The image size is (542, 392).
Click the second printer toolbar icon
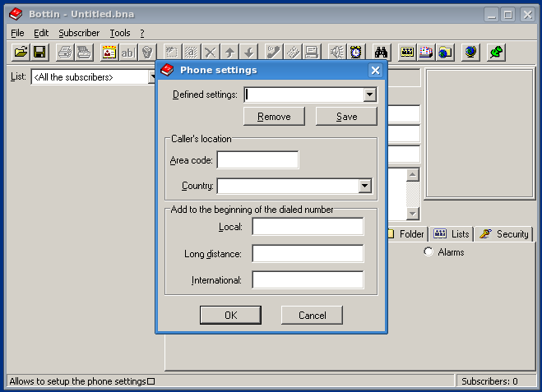point(84,53)
